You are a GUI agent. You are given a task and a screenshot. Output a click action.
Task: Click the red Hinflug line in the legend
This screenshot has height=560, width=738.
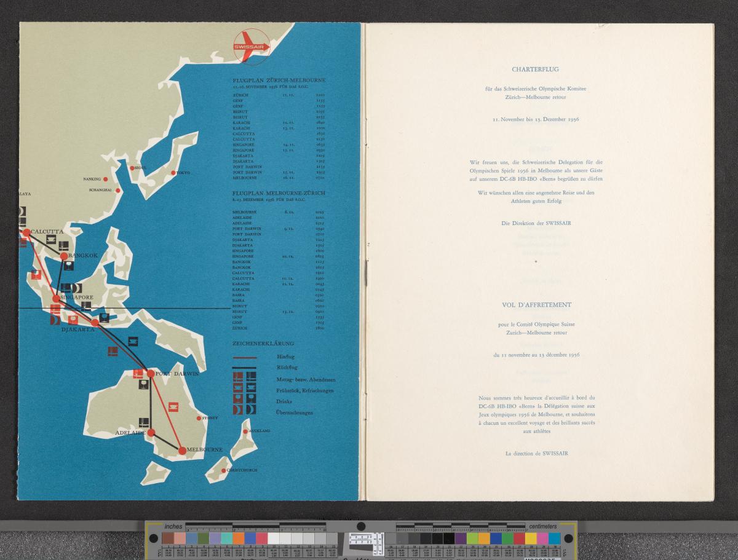[245, 358]
